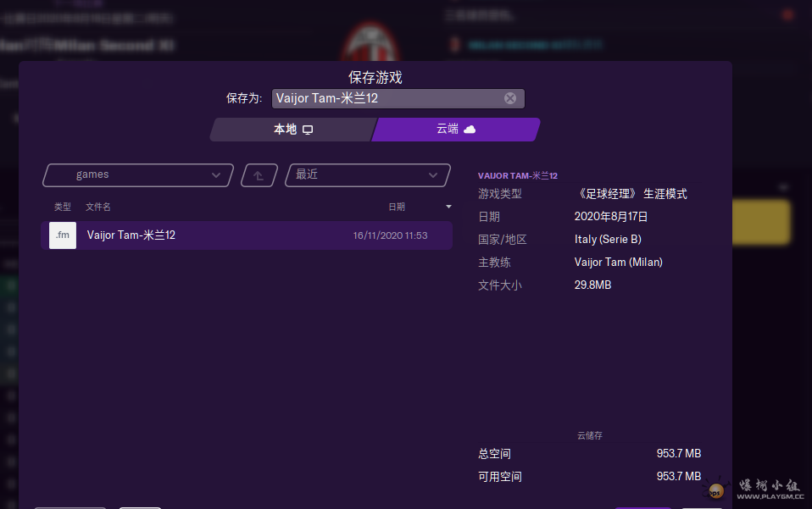The image size is (812, 509).
Task: Click the 16/11/2020 11:53 date cell
Action: pyautogui.click(x=390, y=235)
